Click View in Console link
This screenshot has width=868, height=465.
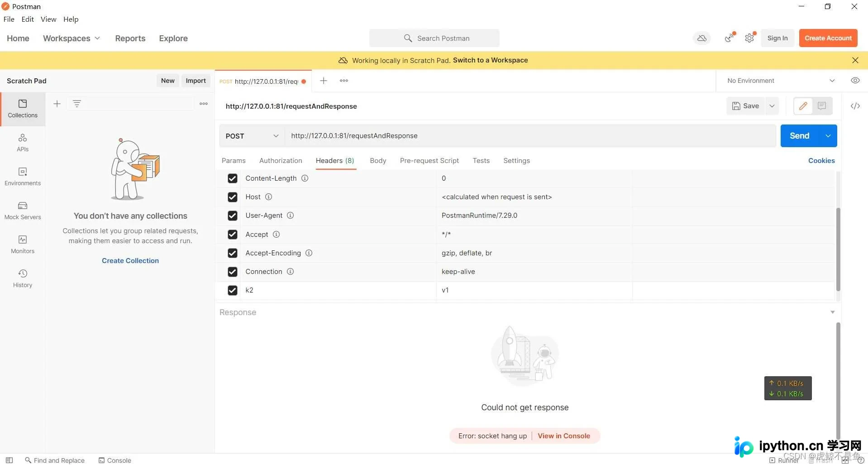564,436
